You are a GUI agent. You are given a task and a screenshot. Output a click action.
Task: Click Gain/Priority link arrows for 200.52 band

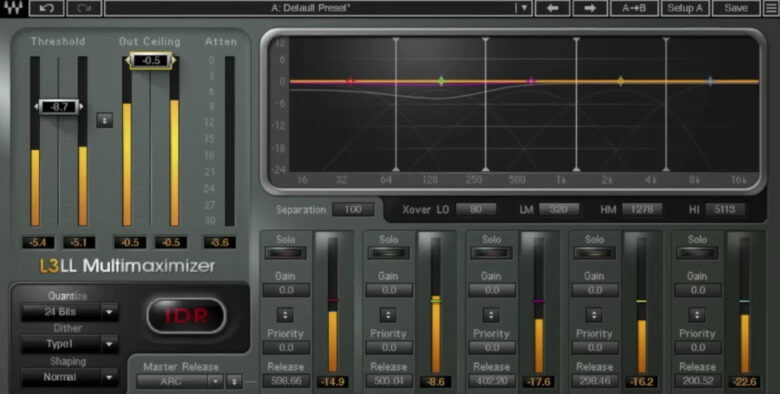pos(697,314)
